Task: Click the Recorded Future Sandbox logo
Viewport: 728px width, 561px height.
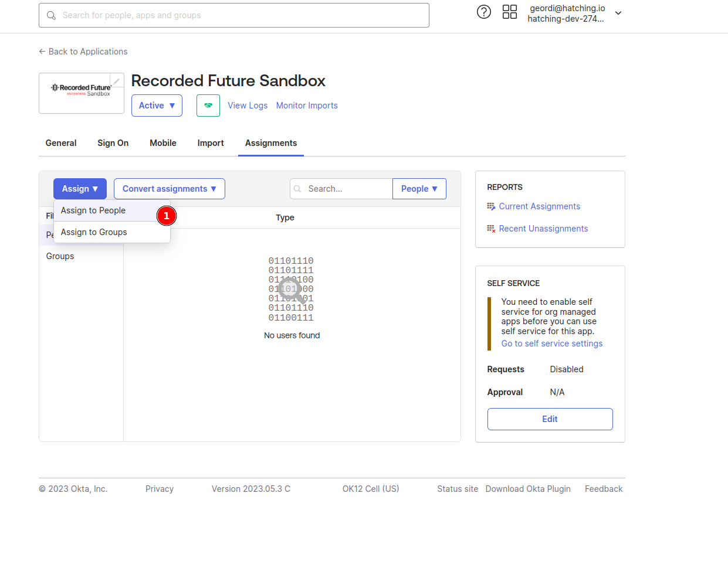Action: click(x=81, y=90)
